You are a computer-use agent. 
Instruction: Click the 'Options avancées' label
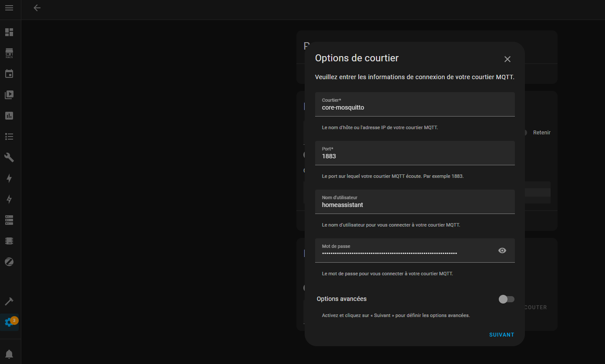[342, 299]
